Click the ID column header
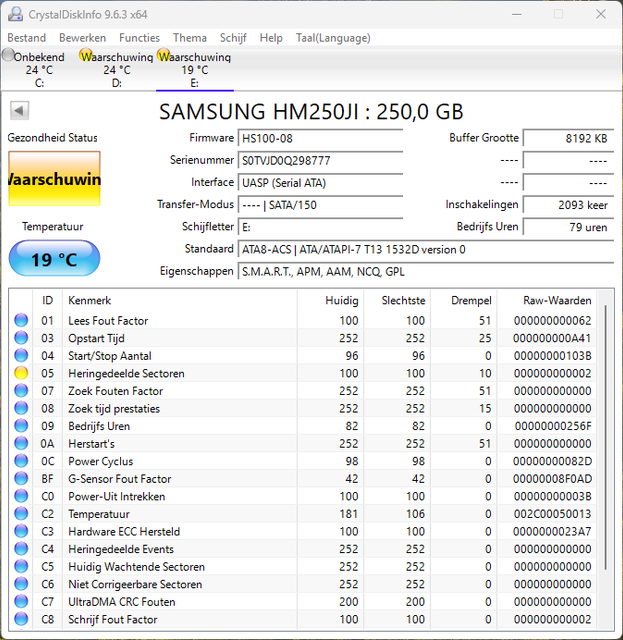Image resolution: width=623 pixels, height=640 pixels. pyautogui.click(x=47, y=300)
